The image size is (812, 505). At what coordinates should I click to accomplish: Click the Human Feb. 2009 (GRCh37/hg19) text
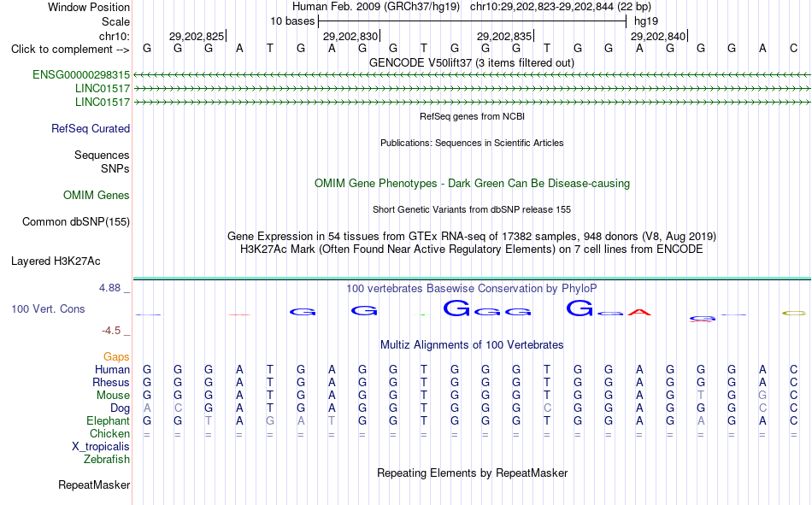tap(376, 7)
